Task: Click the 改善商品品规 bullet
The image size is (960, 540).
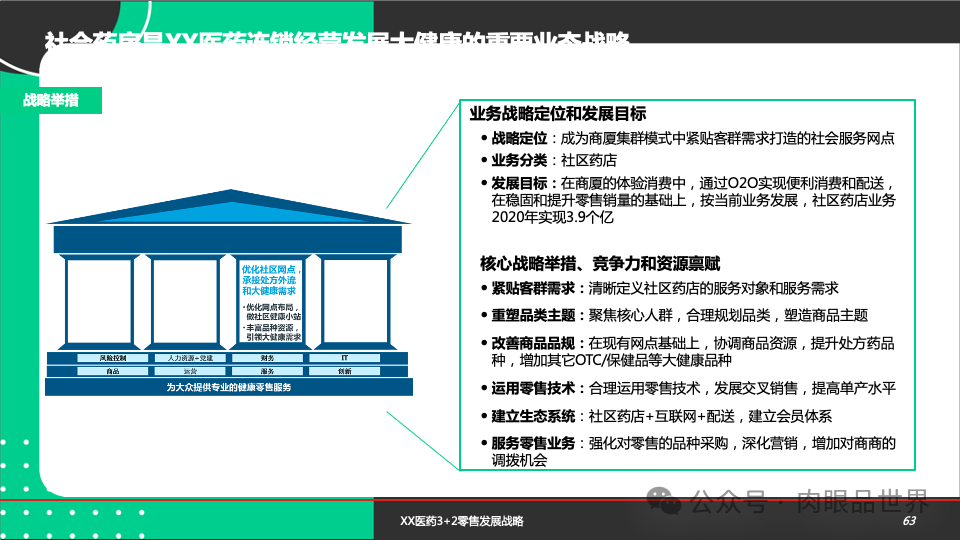Action: tap(688, 351)
